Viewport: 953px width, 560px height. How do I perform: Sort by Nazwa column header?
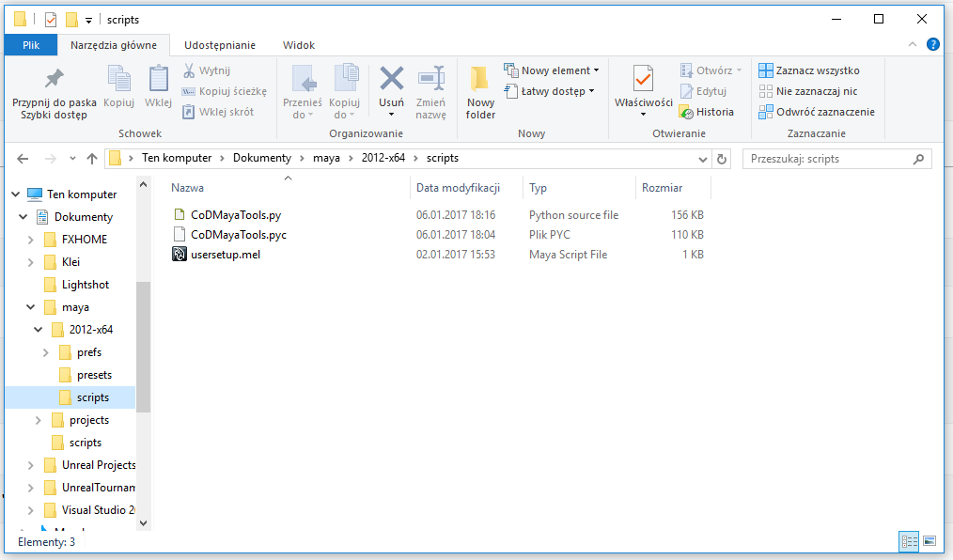[x=187, y=188]
